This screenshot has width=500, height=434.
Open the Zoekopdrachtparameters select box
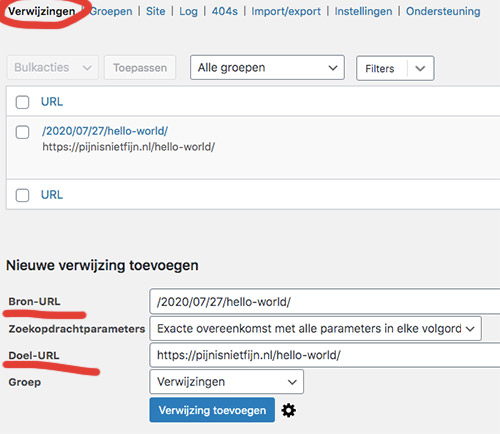tap(315, 329)
